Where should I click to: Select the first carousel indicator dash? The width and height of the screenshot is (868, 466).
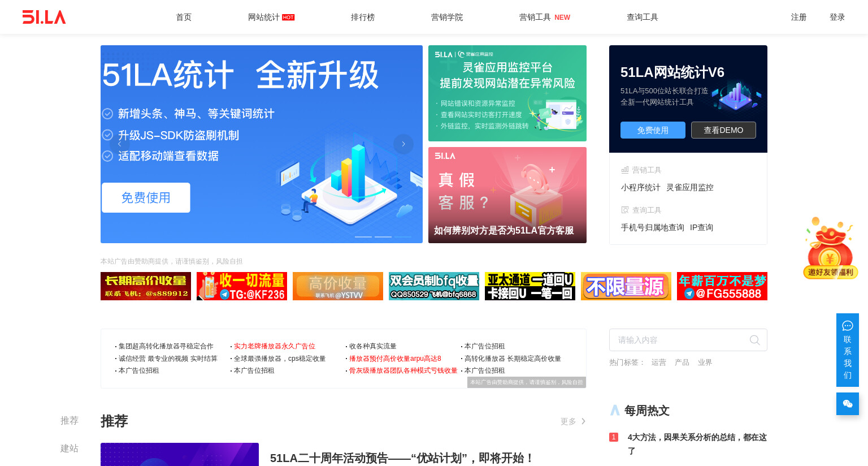click(363, 236)
